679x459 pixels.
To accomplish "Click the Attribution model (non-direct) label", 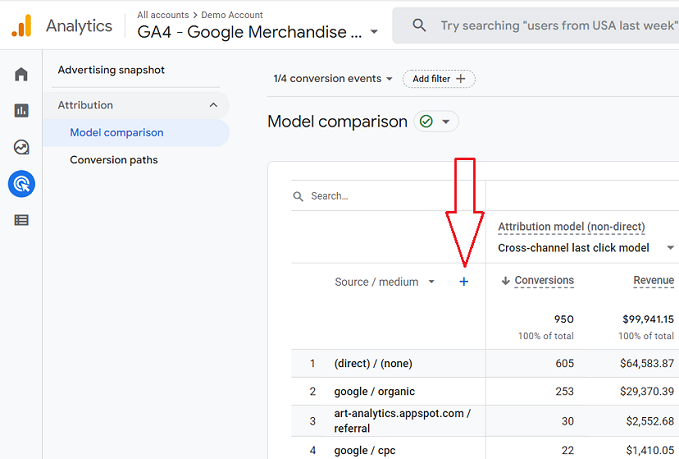I will (572, 226).
